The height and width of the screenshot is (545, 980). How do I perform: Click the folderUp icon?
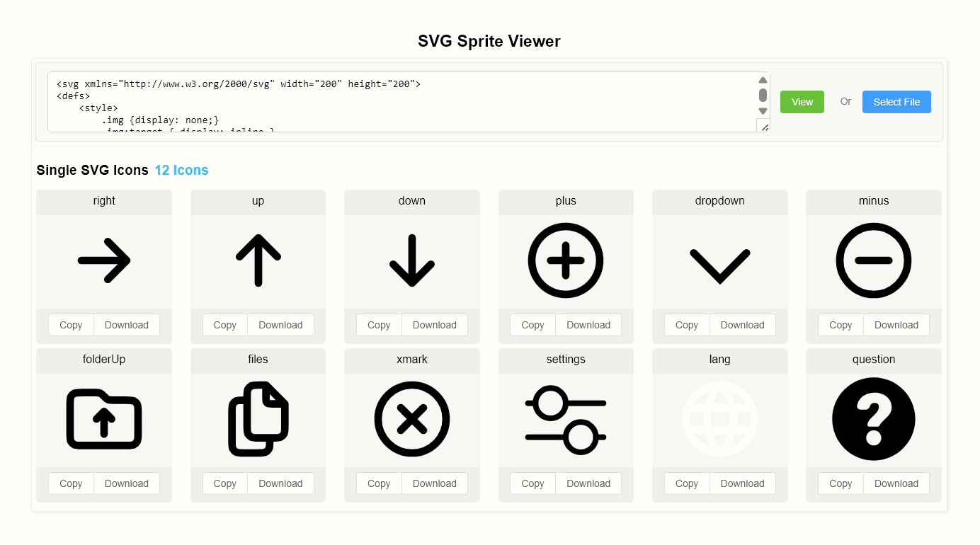104,419
